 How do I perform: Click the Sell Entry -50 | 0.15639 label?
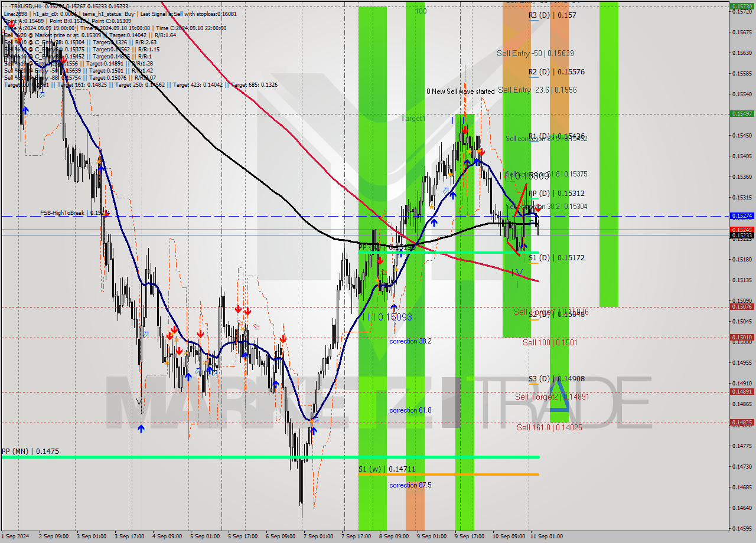(535, 53)
